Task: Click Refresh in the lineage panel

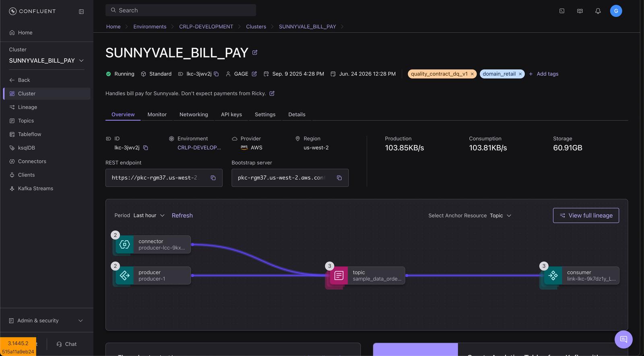Action: click(182, 216)
